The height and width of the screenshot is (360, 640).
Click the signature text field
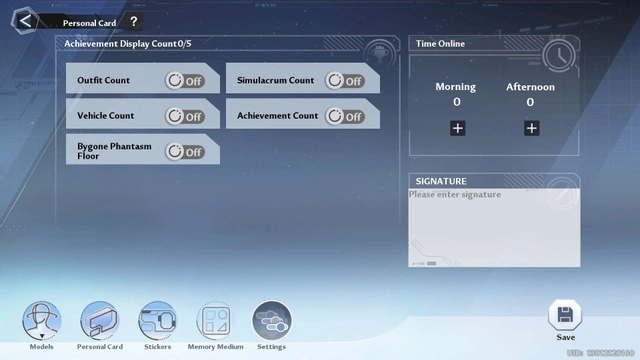click(x=494, y=228)
